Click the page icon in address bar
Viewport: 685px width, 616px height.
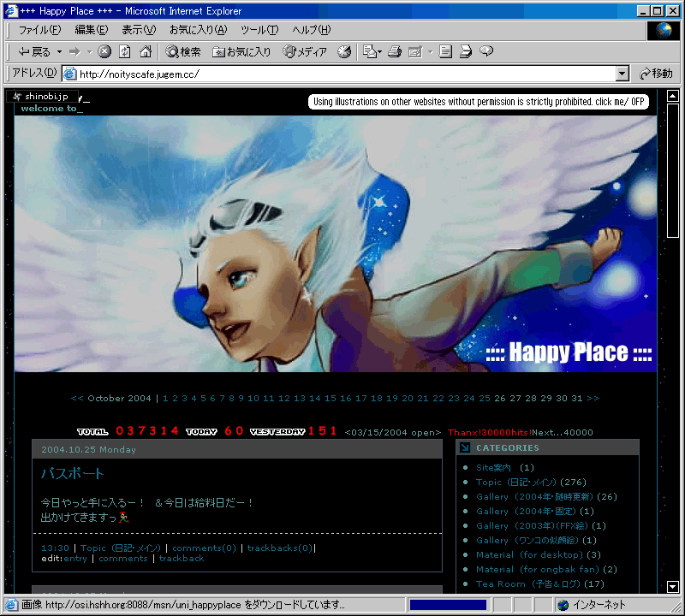(x=70, y=74)
